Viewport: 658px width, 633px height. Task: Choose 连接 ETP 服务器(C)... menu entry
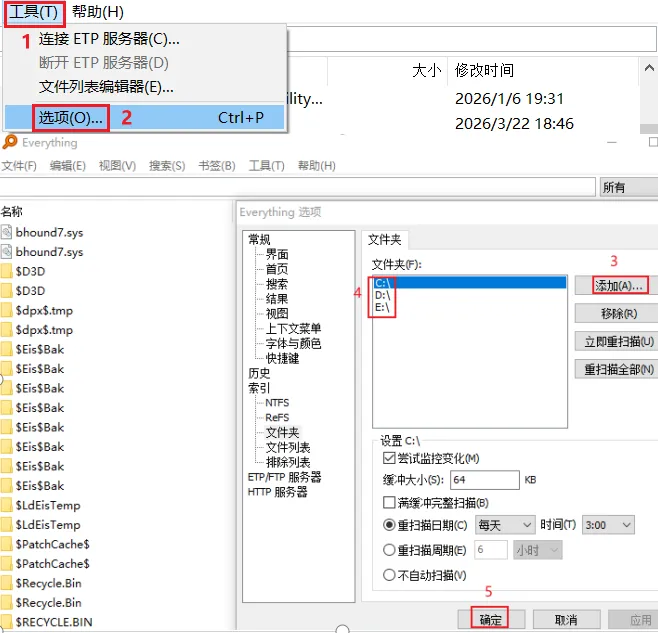109,39
